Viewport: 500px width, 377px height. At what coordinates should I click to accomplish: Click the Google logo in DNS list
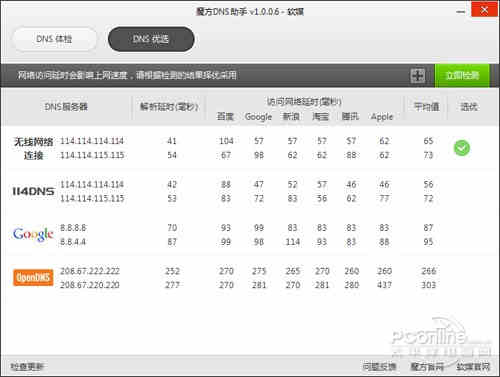33,235
